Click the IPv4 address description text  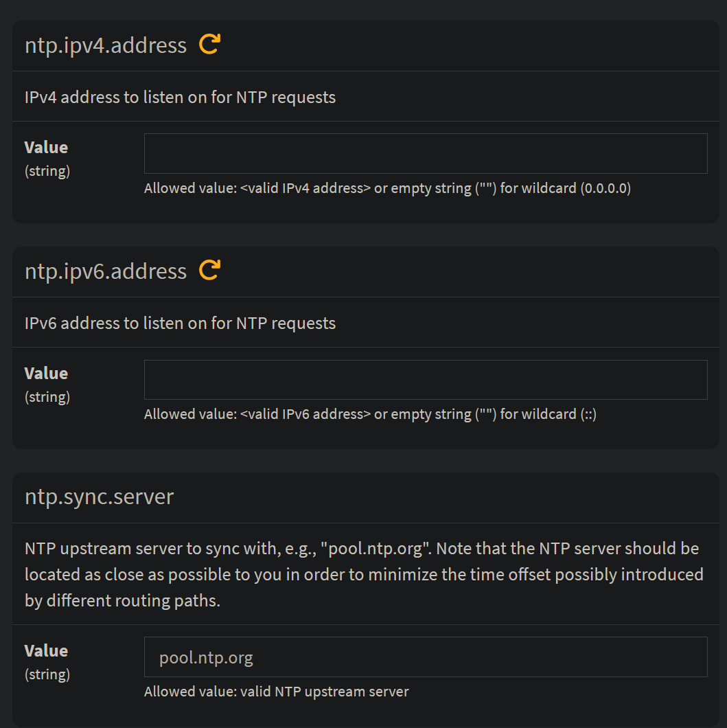(x=180, y=97)
